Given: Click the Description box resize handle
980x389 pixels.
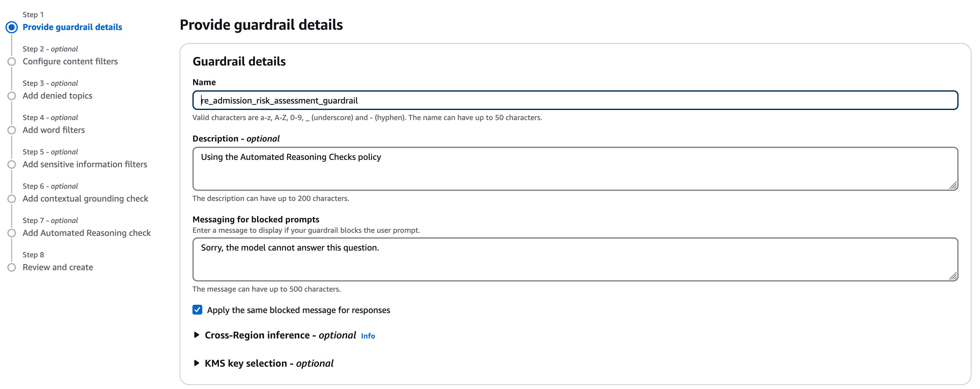Looking at the screenshot, I should [953, 186].
